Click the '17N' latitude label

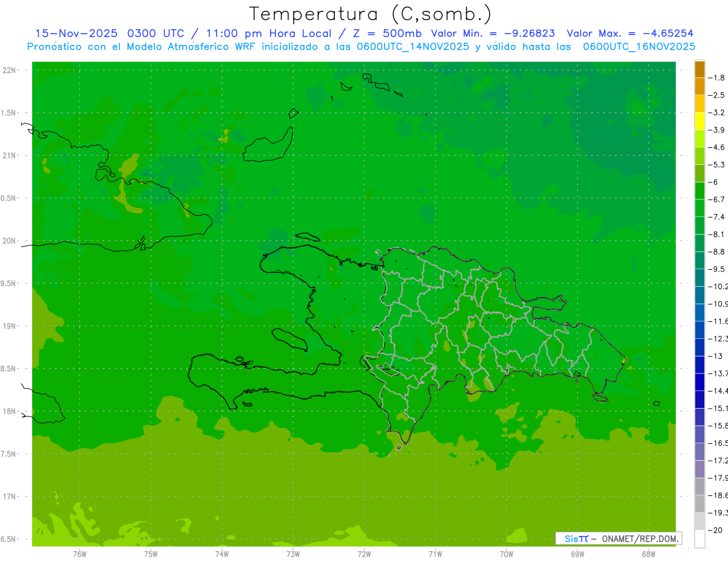click(x=9, y=497)
